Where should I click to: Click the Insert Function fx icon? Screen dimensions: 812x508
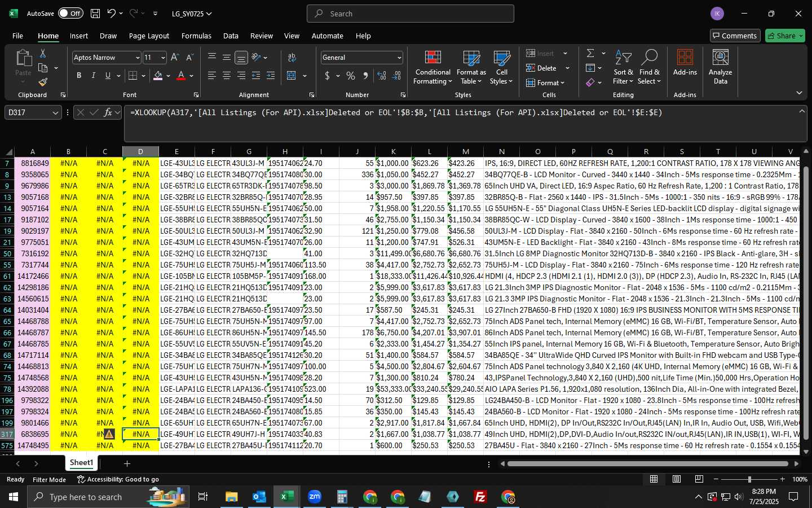108,112
